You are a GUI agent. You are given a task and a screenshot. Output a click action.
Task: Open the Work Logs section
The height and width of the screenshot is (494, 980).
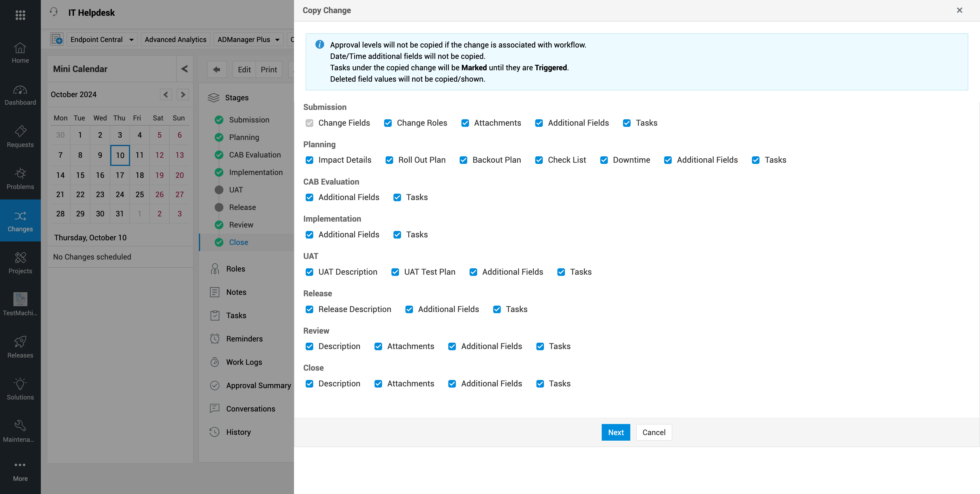coord(244,362)
